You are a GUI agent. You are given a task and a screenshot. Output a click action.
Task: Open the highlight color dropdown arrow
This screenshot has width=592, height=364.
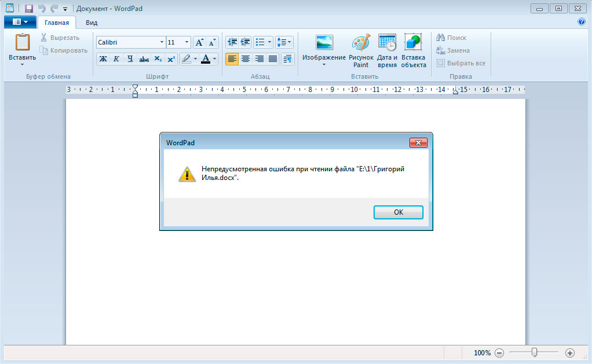click(x=195, y=59)
